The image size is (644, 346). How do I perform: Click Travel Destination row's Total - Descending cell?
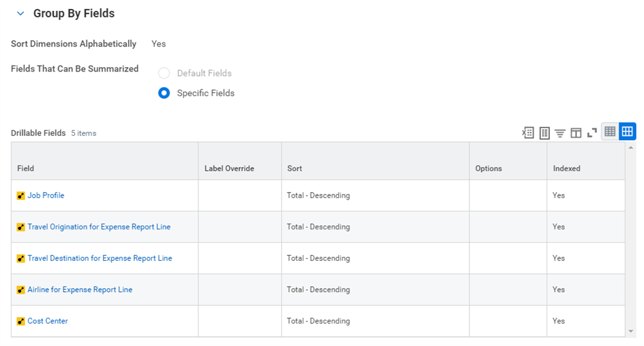[375, 258]
